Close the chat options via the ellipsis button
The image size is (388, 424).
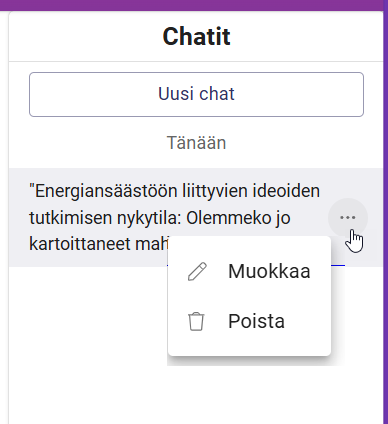tap(348, 218)
